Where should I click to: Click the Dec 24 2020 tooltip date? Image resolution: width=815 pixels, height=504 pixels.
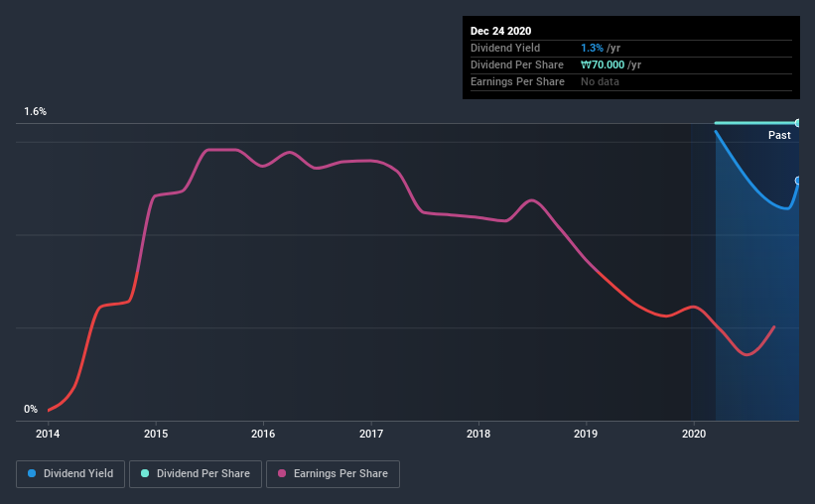[x=500, y=31]
